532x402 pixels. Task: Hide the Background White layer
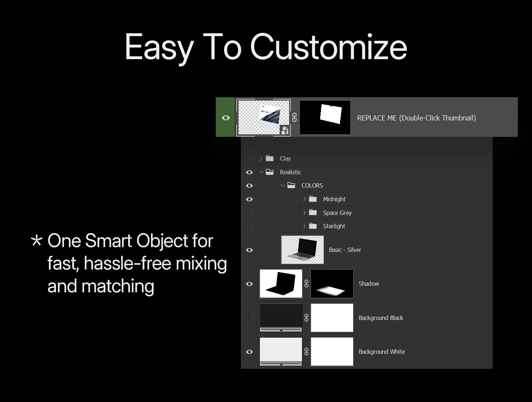[249, 352]
